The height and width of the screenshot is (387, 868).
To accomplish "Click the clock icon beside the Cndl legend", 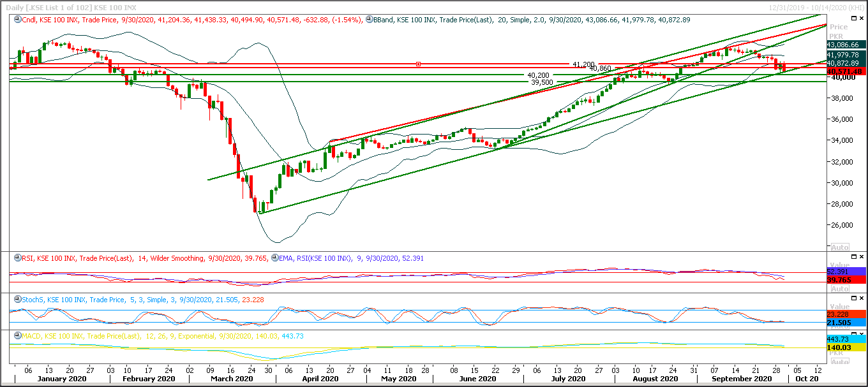I will point(17,20).
